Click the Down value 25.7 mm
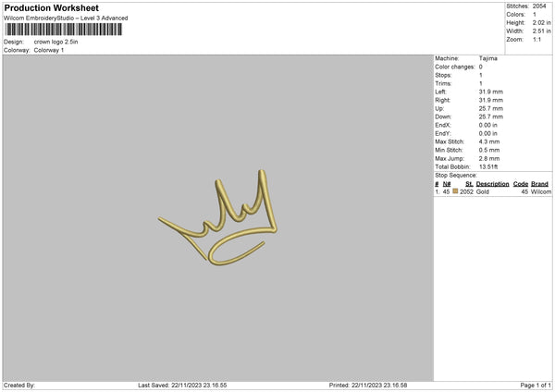Image resolution: width=555 pixels, height=392 pixels. click(491, 116)
